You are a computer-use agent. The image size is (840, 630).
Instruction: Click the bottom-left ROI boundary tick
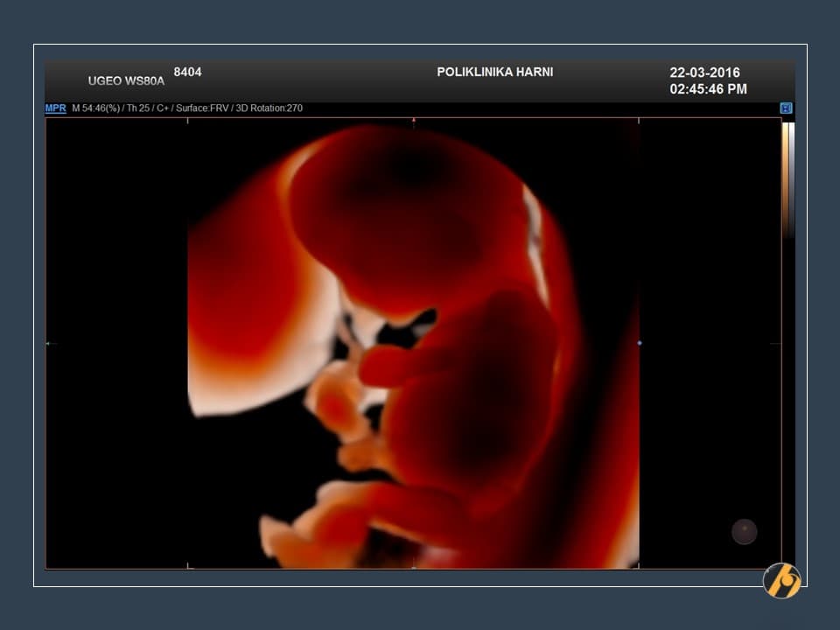(188, 566)
